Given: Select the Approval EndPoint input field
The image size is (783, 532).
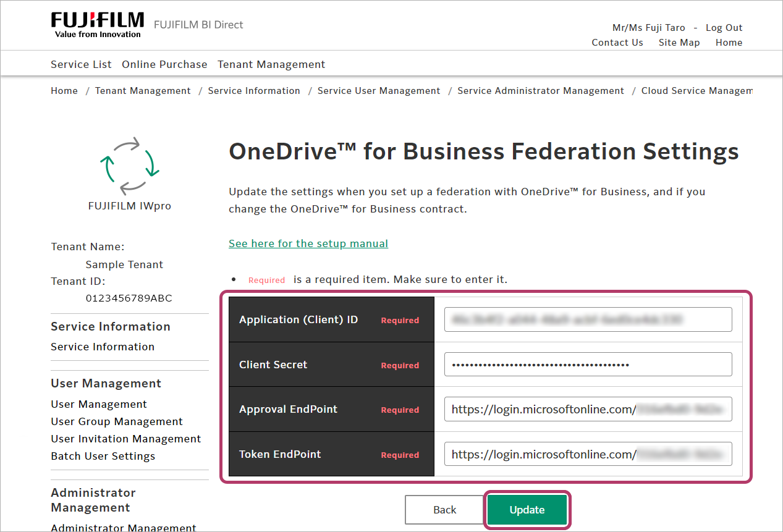Looking at the screenshot, I should (x=588, y=409).
